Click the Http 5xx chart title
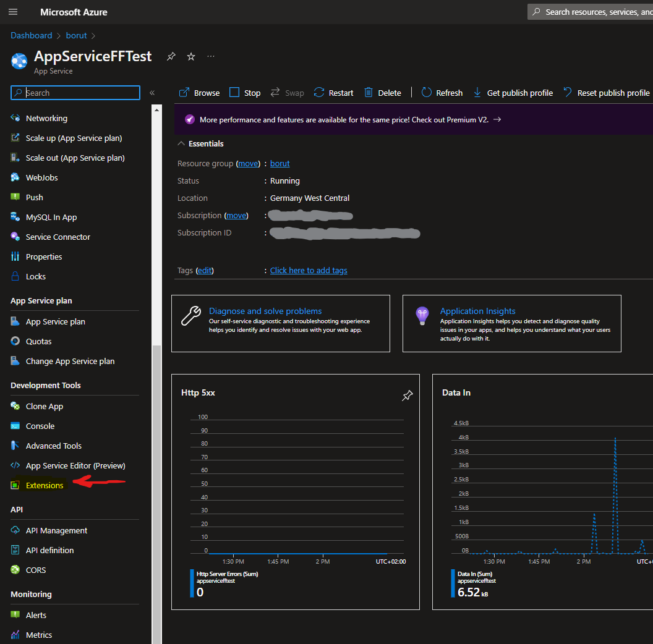Image resolution: width=653 pixels, height=644 pixels. 198,392
